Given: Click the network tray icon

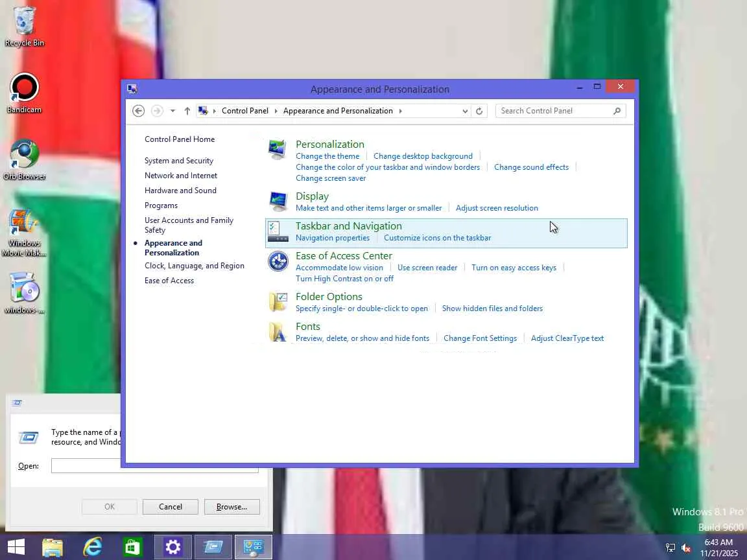Looking at the screenshot, I should coord(670,548).
